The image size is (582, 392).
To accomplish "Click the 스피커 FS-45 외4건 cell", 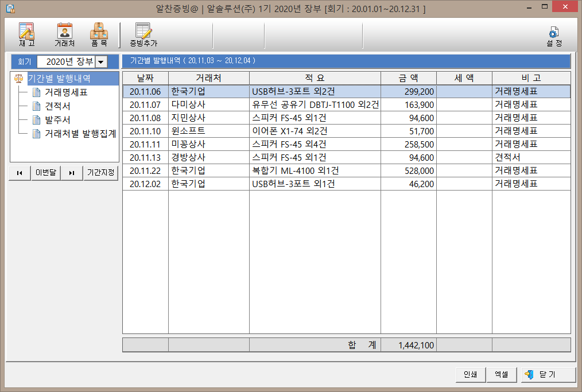I will (x=315, y=145).
